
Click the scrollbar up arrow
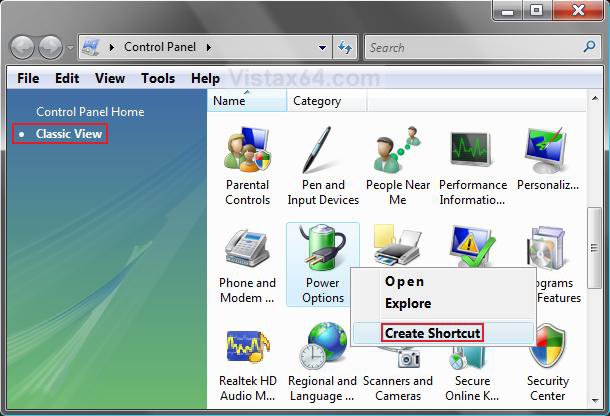(x=595, y=99)
